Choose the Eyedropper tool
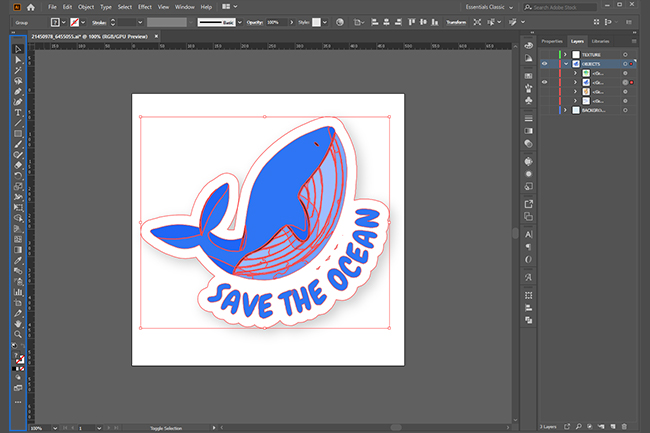 tap(18, 261)
